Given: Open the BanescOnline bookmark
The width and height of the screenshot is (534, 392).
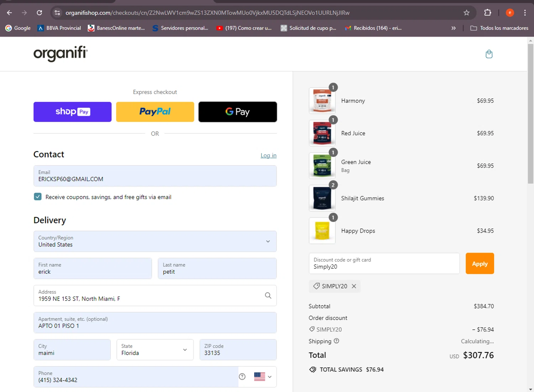Looking at the screenshot, I should [x=116, y=28].
